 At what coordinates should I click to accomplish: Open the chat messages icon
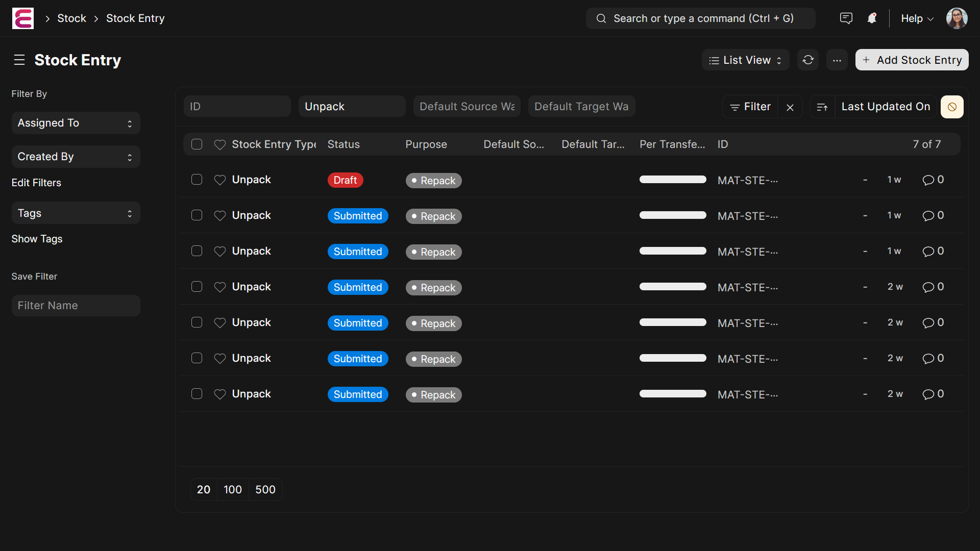(x=846, y=18)
